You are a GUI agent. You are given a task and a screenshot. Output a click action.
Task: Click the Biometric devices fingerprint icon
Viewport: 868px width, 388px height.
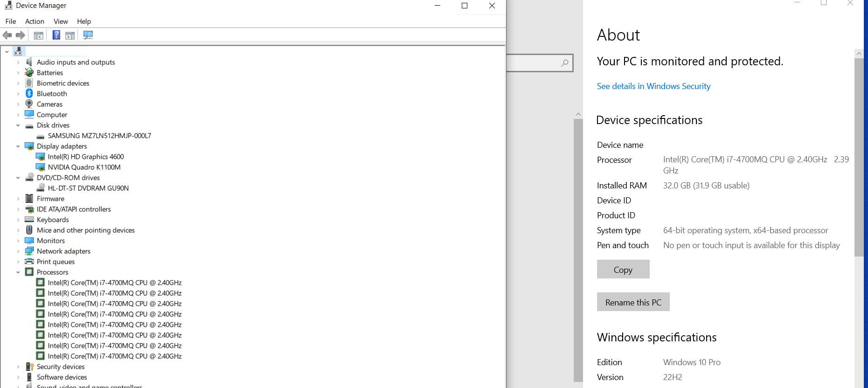point(29,83)
